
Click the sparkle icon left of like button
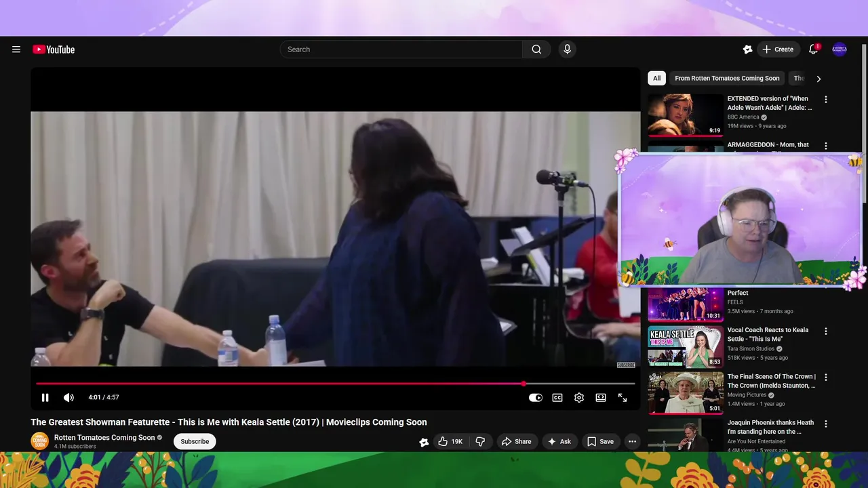[424, 442]
